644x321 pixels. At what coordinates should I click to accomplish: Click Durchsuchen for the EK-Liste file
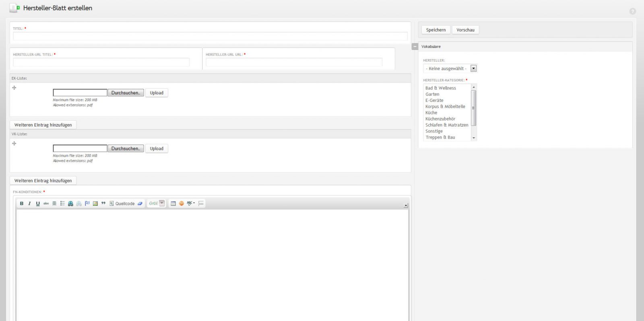(126, 93)
